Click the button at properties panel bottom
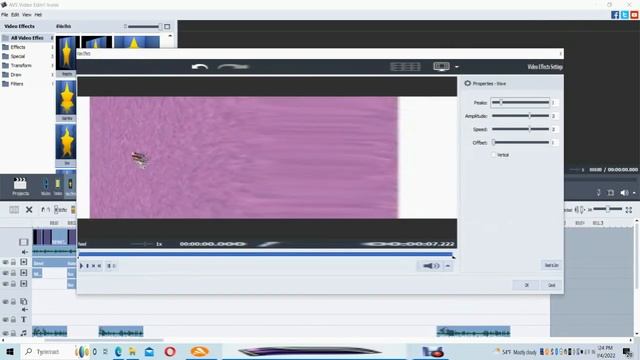Screen dimensions: 640x360 point(551,265)
